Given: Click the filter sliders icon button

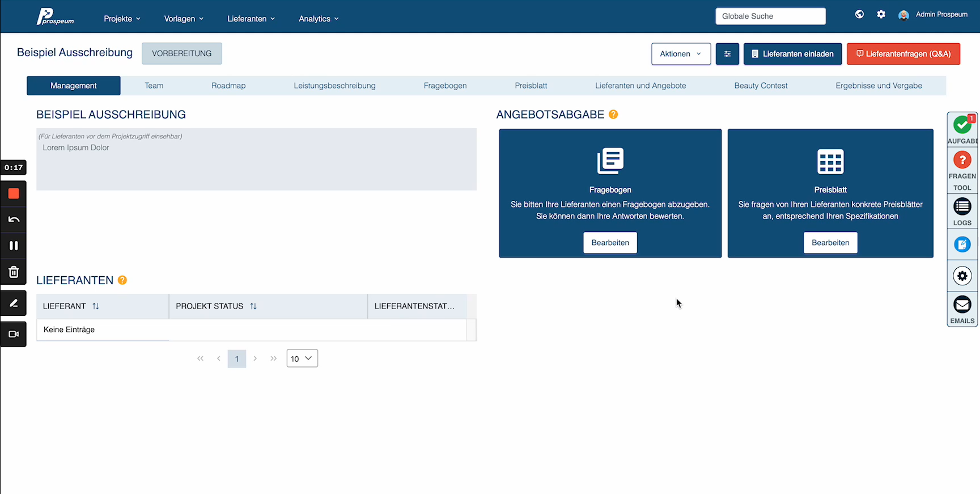Looking at the screenshot, I should pyautogui.click(x=727, y=54).
